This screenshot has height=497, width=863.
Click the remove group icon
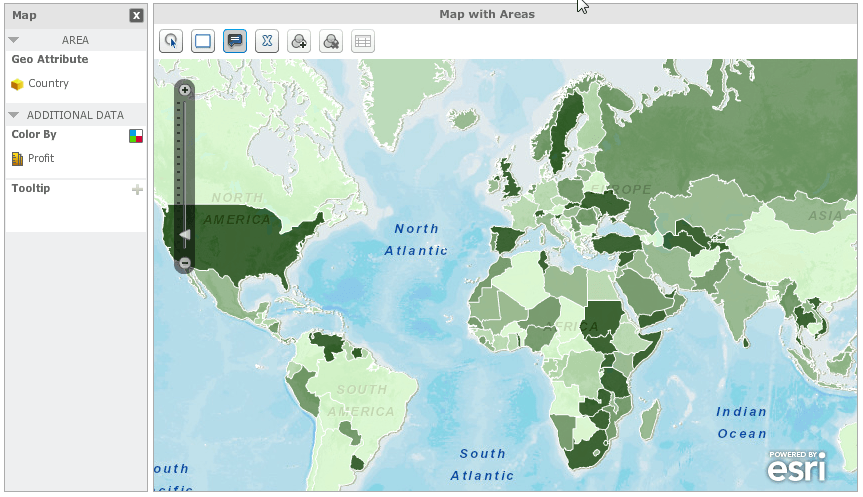[x=331, y=41]
